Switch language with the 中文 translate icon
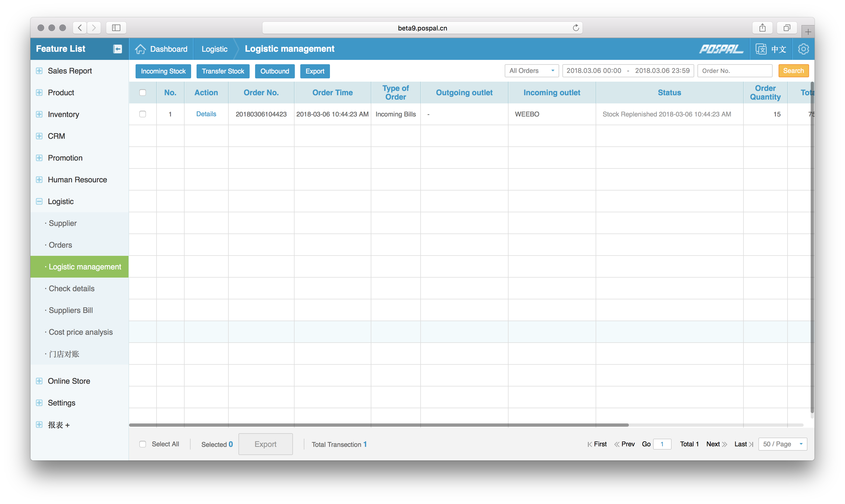Image resolution: width=845 pixels, height=504 pixels. tap(761, 49)
